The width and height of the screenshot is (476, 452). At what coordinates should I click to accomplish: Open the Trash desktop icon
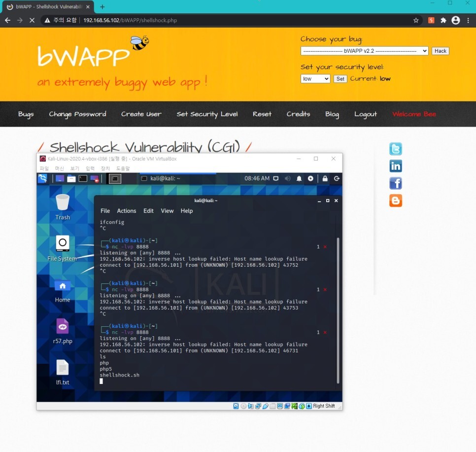(x=63, y=207)
